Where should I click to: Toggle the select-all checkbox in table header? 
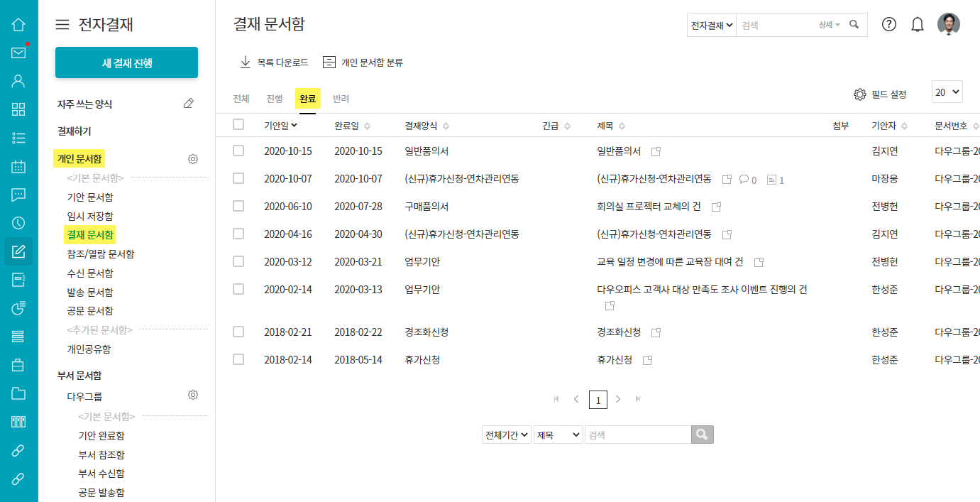point(238,125)
